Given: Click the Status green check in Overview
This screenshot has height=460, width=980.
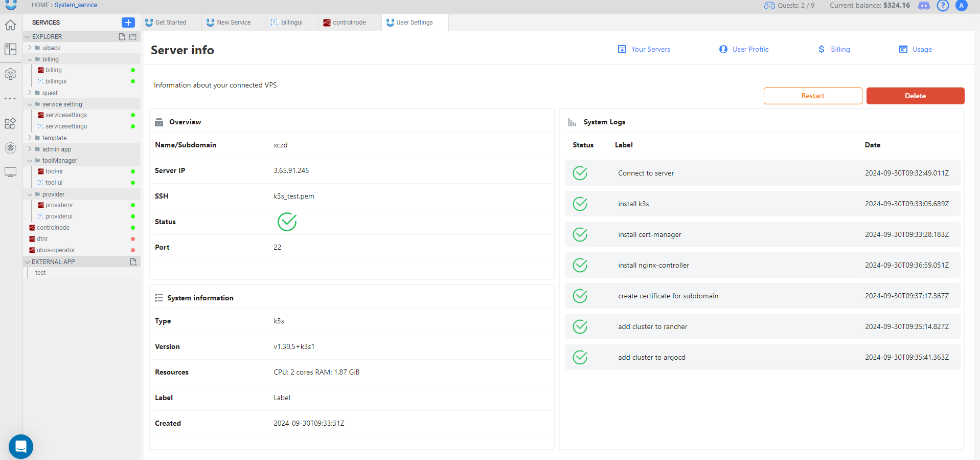Looking at the screenshot, I should point(287,222).
